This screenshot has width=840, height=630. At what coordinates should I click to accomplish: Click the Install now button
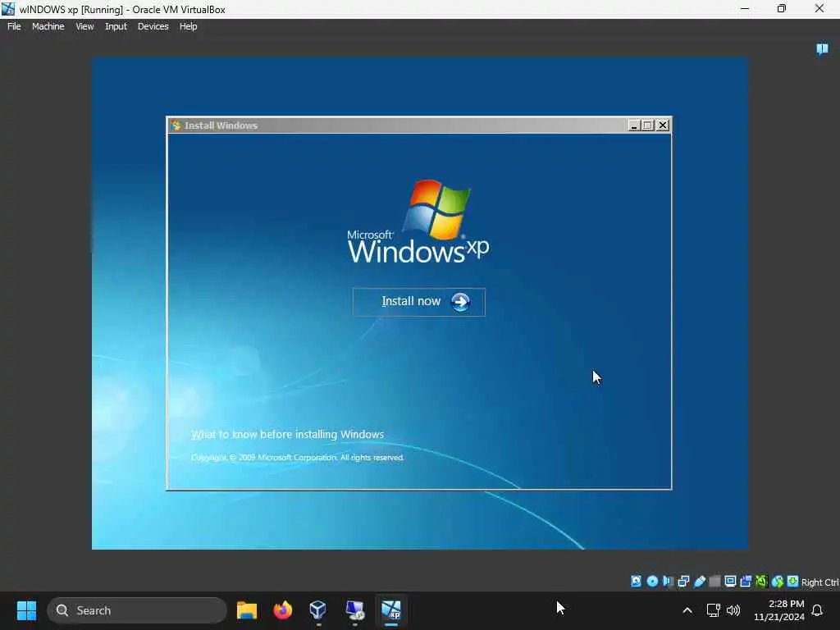pyautogui.click(x=419, y=302)
